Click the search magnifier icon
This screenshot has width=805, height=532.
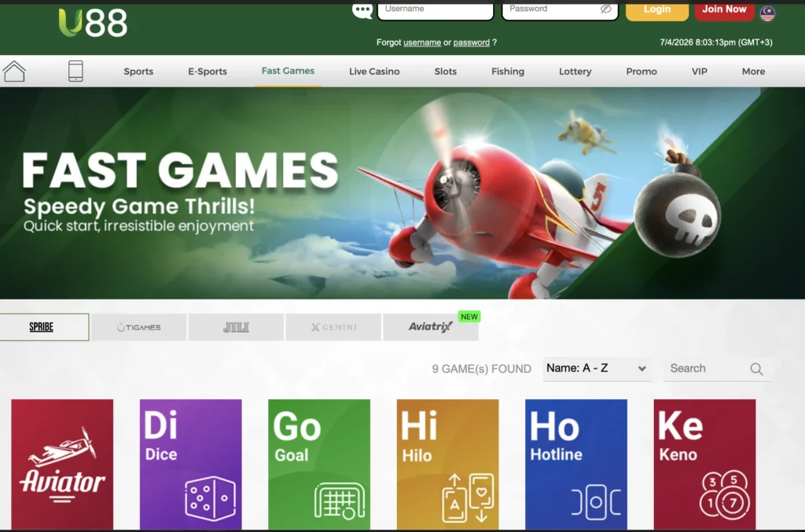click(756, 369)
